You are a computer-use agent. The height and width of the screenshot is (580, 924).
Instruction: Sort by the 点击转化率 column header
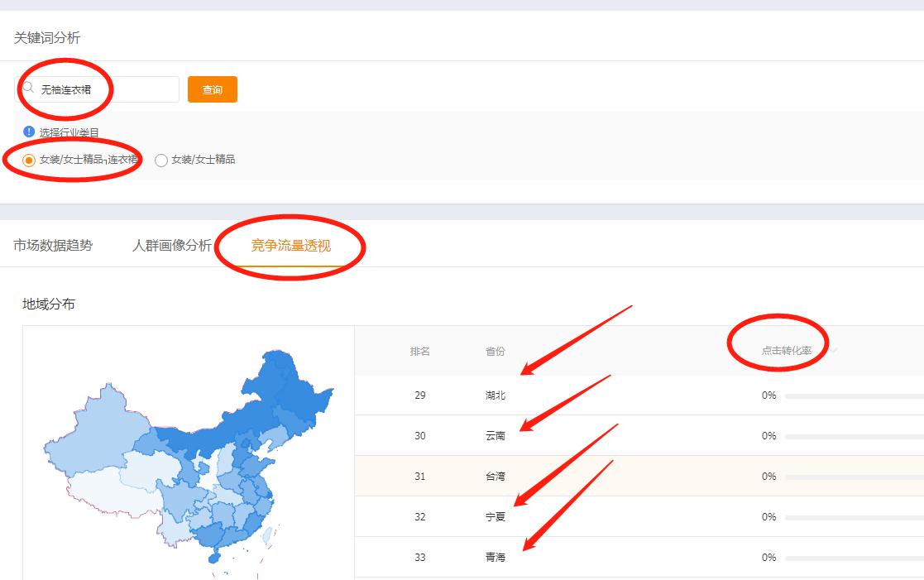coord(787,351)
